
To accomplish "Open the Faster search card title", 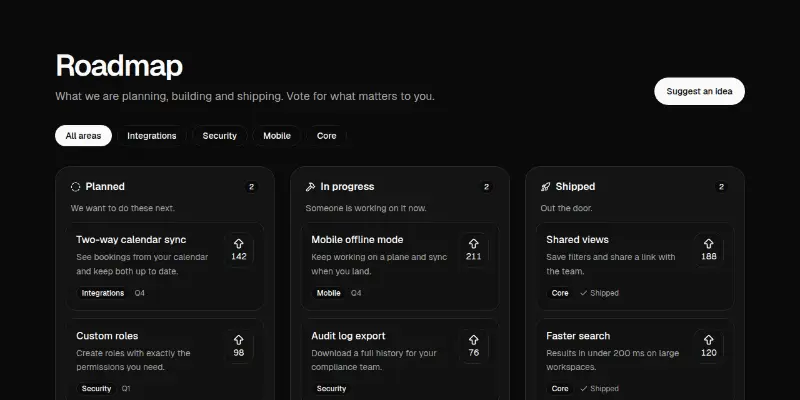I will click(578, 336).
